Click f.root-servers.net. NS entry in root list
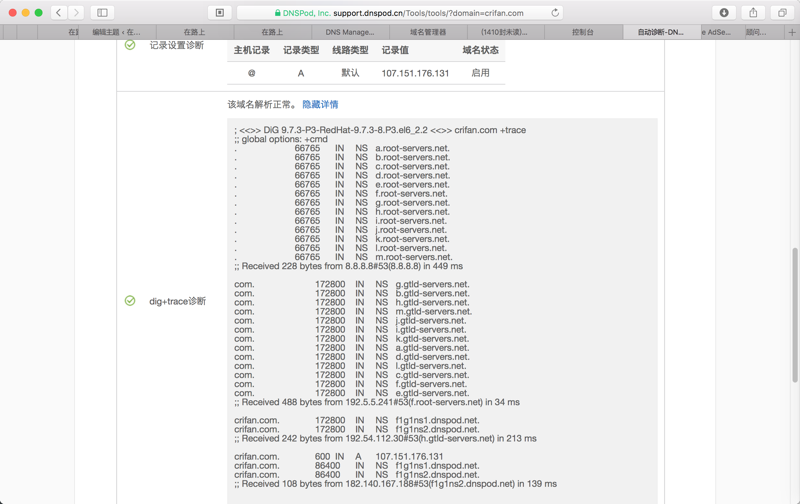Viewport: 800px width, 504px height. 411,194
